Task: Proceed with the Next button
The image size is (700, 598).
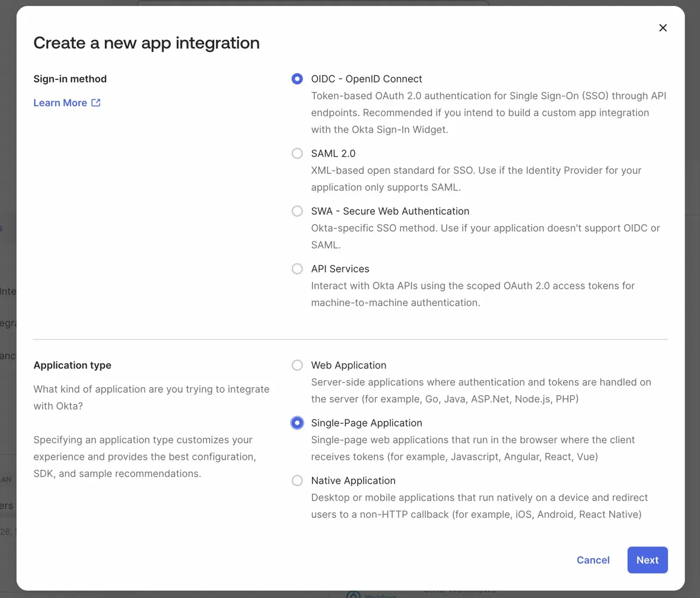Action: 647,560
